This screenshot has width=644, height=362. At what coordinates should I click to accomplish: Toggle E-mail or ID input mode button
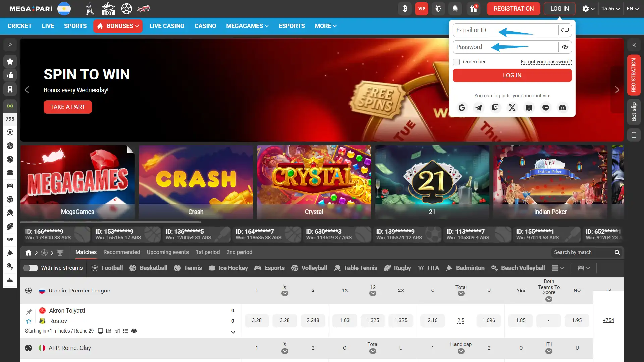point(565,30)
